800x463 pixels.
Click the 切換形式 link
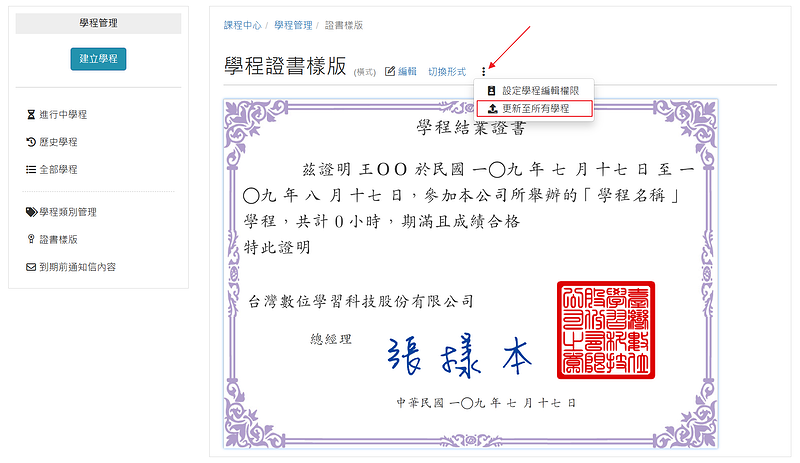click(447, 72)
